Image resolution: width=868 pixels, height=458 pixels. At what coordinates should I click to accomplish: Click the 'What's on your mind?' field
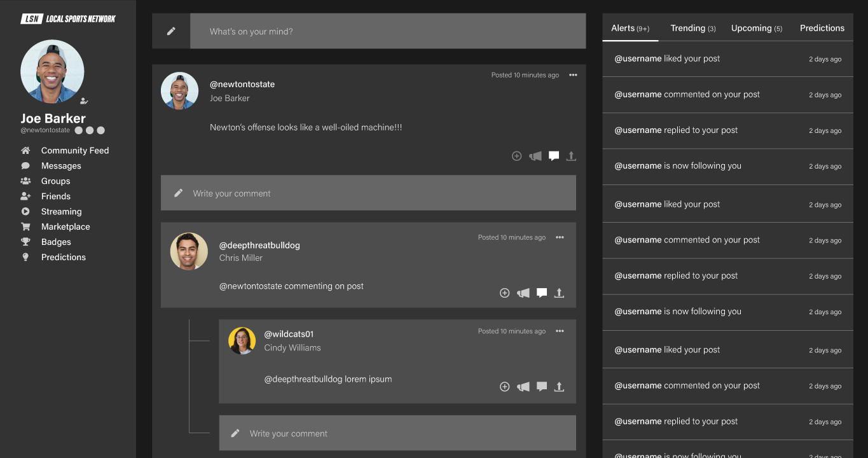(387, 31)
